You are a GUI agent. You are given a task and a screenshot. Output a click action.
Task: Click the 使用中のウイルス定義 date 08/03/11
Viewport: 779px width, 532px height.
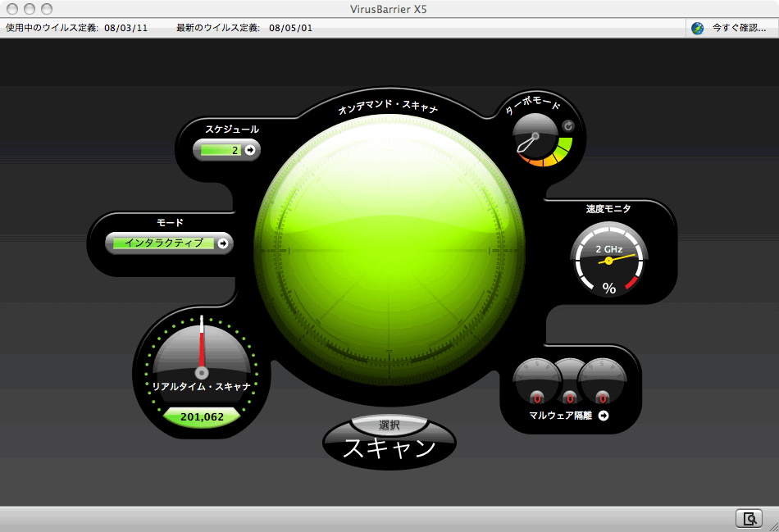(126, 29)
